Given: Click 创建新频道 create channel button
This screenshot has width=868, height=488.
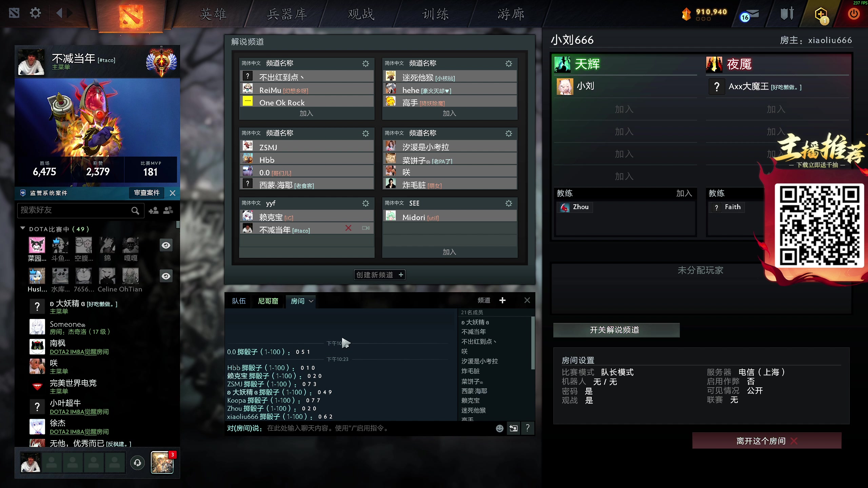Looking at the screenshot, I should click(x=379, y=275).
